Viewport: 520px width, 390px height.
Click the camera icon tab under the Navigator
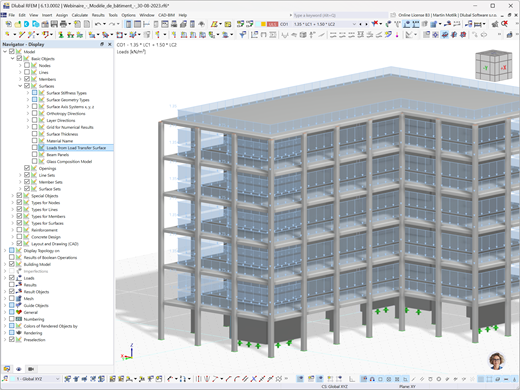[31, 369]
